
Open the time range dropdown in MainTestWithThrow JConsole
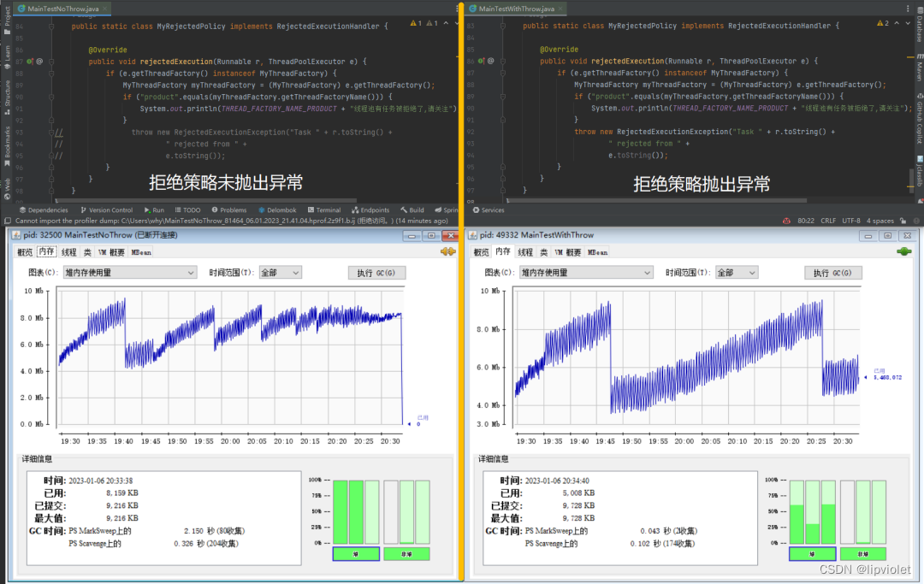737,273
